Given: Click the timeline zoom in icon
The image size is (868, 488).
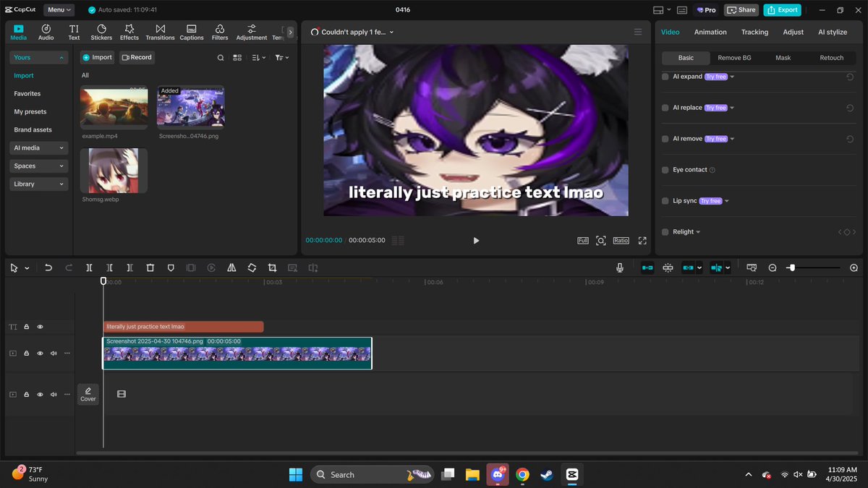Looking at the screenshot, I should (x=854, y=267).
